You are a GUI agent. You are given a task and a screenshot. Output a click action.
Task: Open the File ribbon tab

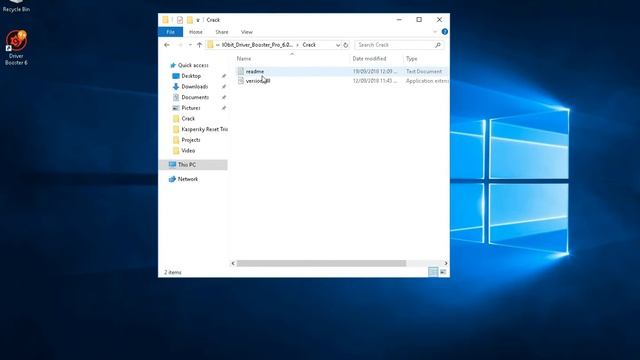[171, 32]
